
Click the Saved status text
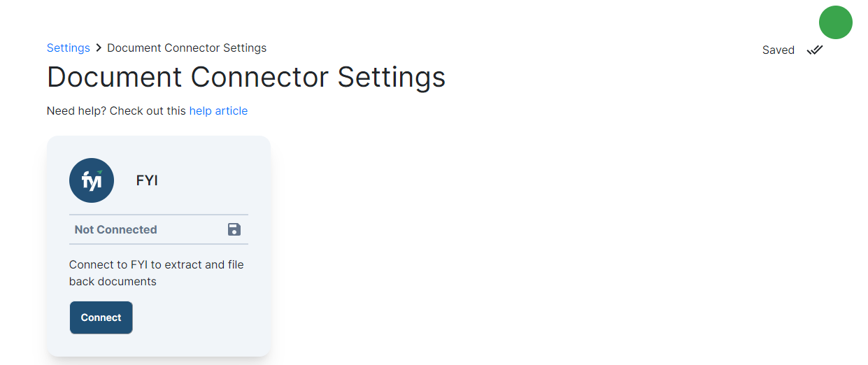point(778,50)
